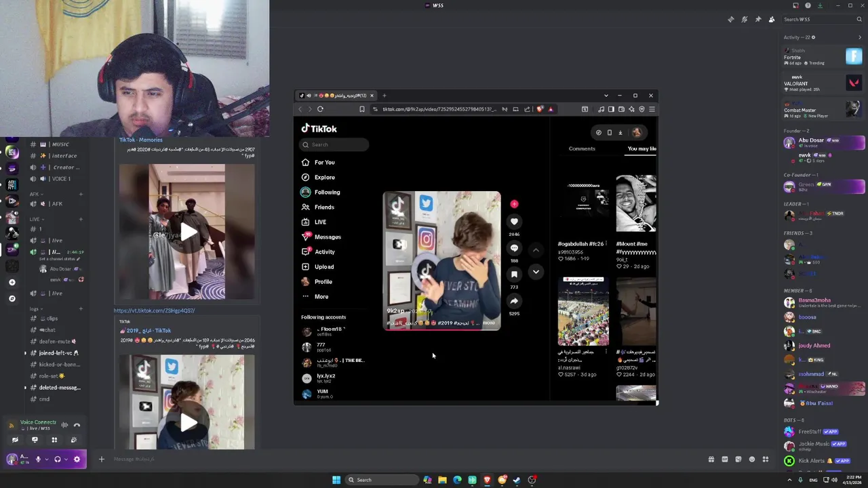Image resolution: width=868 pixels, height=488 pixels.
Task: Search in the Discord WSS search box
Action: click(x=822, y=20)
